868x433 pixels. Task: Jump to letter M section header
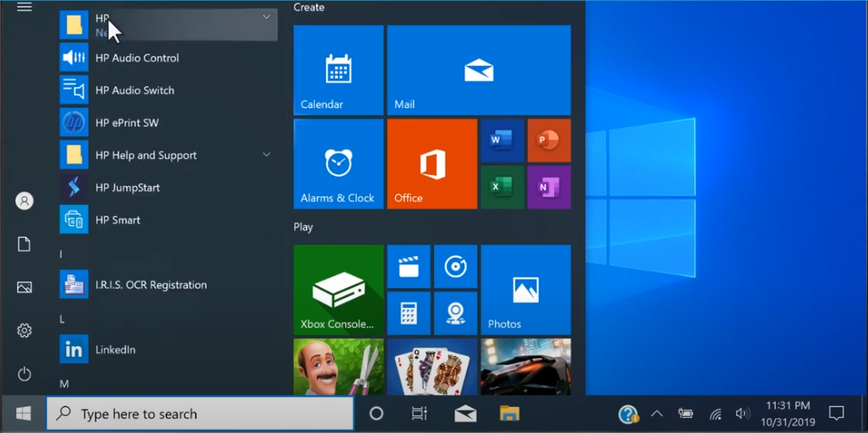point(63,383)
